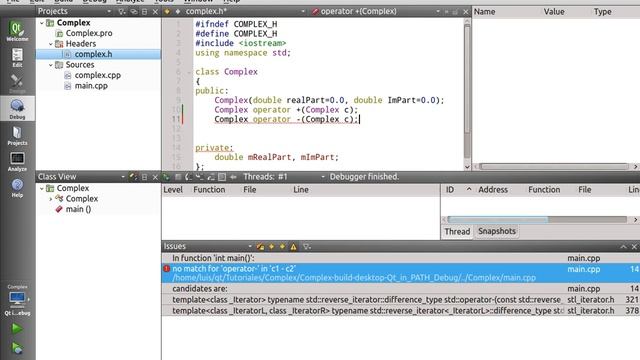Open main.cpp from Sources

coord(91,86)
